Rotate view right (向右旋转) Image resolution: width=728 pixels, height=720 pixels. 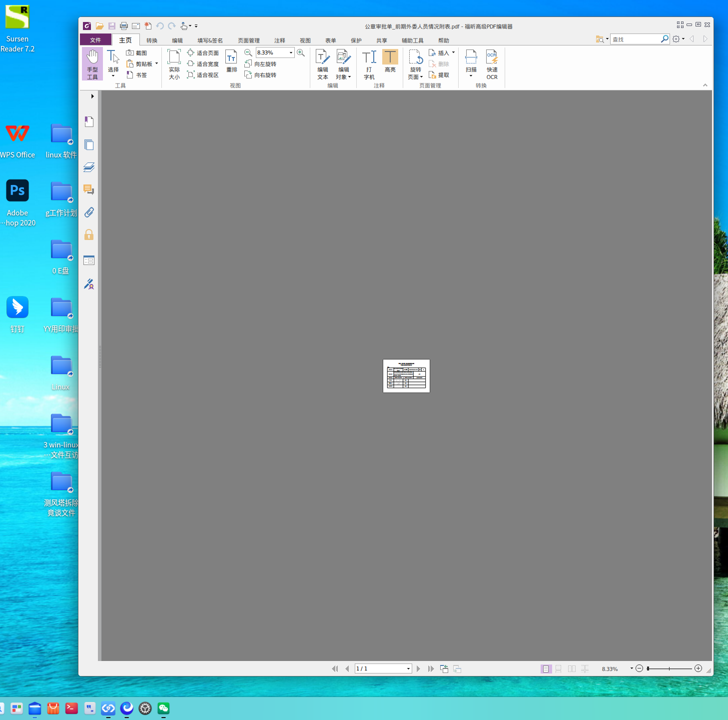[x=260, y=75]
